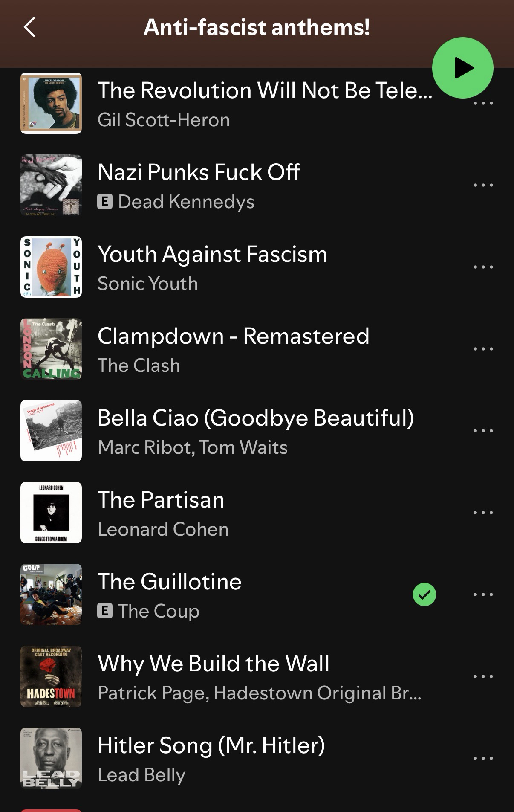Viewport: 514px width, 812px height.
Task: Tap the London Calling album cover
Action: tap(51, 349)
